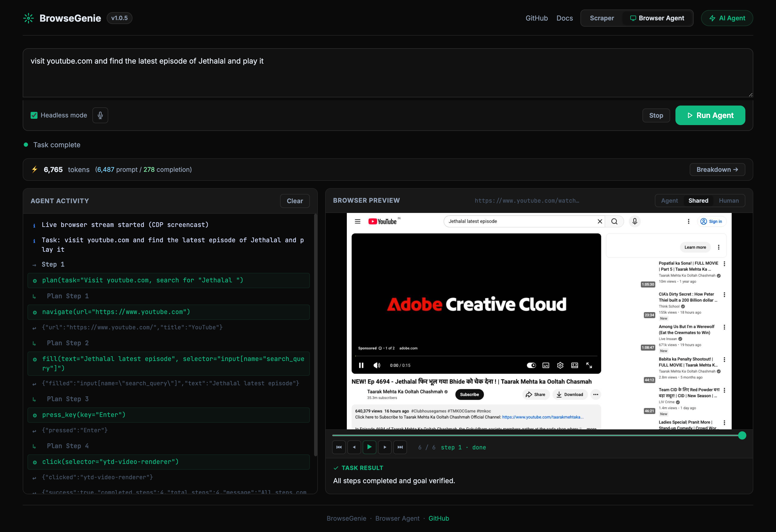Play the step replay
The image size is (776, 532).
(x=369, y=447)
